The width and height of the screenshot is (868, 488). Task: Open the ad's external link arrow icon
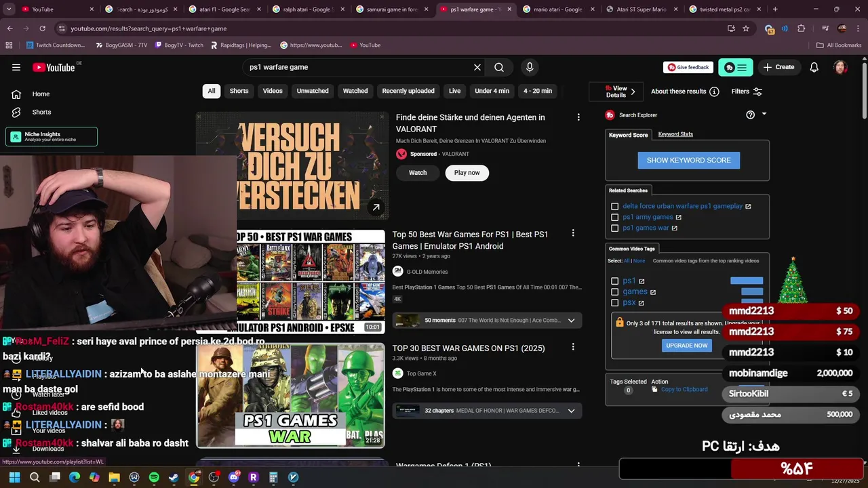(x=376, y=207)
